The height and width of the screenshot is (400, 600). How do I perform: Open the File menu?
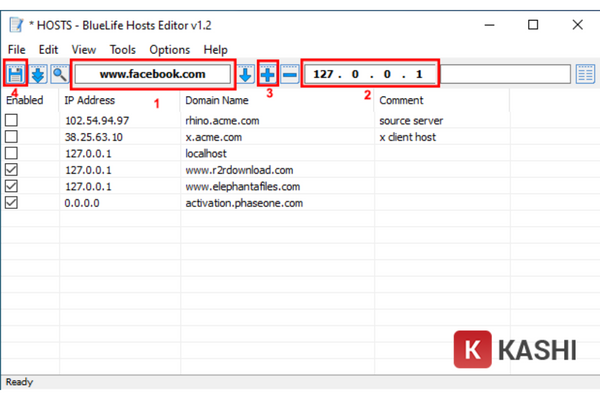coord(16,50)
